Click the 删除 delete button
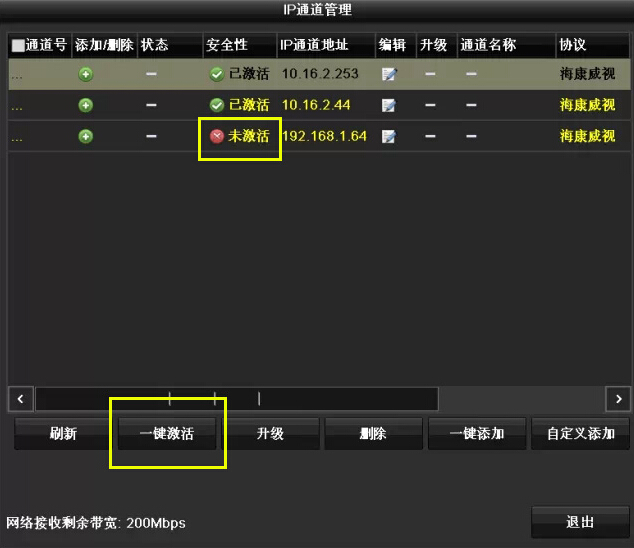Screen dimensions: 634x548 [373, 434]
